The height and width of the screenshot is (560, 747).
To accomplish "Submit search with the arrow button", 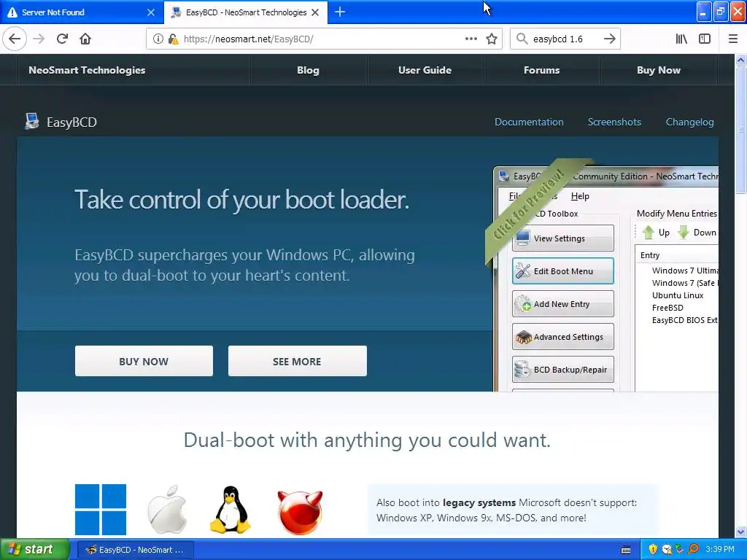I will pyautogui.click(x=609, y=39).
